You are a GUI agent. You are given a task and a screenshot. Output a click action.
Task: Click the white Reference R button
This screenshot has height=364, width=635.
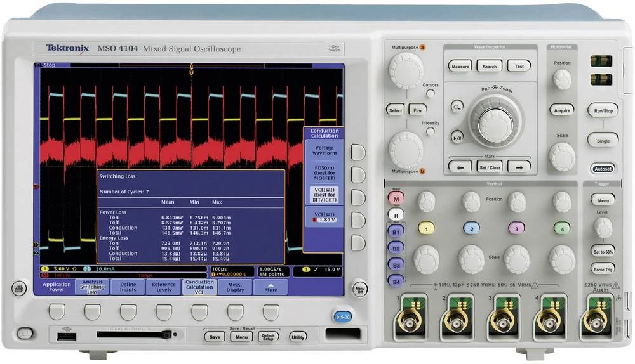tap(396, 215)
